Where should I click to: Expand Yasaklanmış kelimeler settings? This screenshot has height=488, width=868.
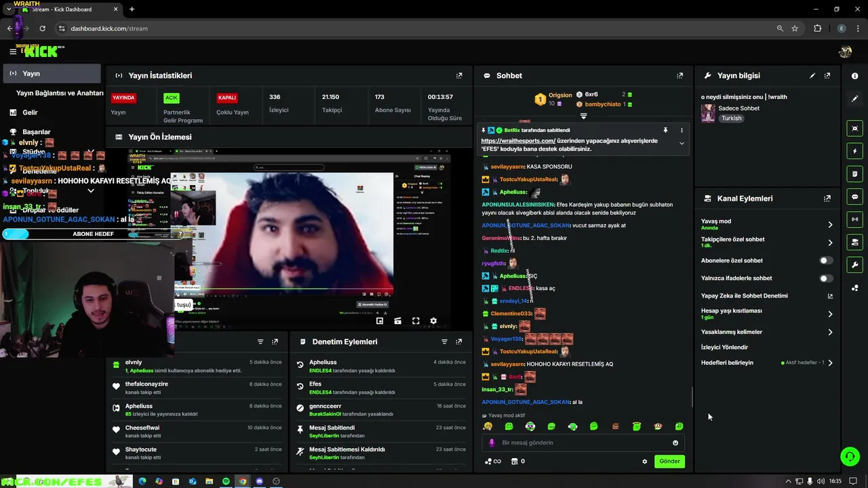tap(830, 332)
